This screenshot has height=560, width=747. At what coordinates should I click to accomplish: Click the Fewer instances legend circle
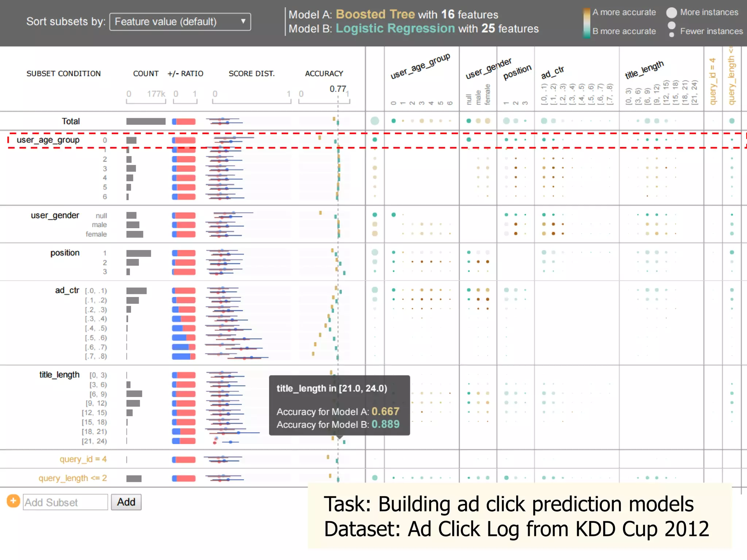[671, 35]
